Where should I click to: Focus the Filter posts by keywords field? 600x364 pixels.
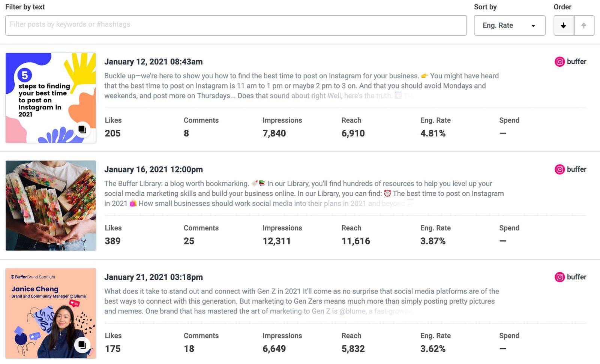pos(235,25)
